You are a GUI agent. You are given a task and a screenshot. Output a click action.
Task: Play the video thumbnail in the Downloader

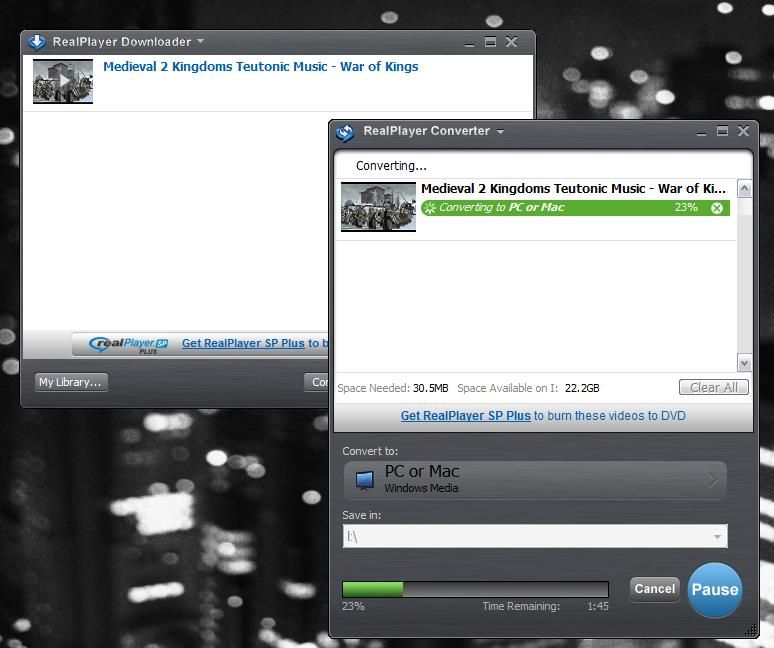click(x=63, y=81)
